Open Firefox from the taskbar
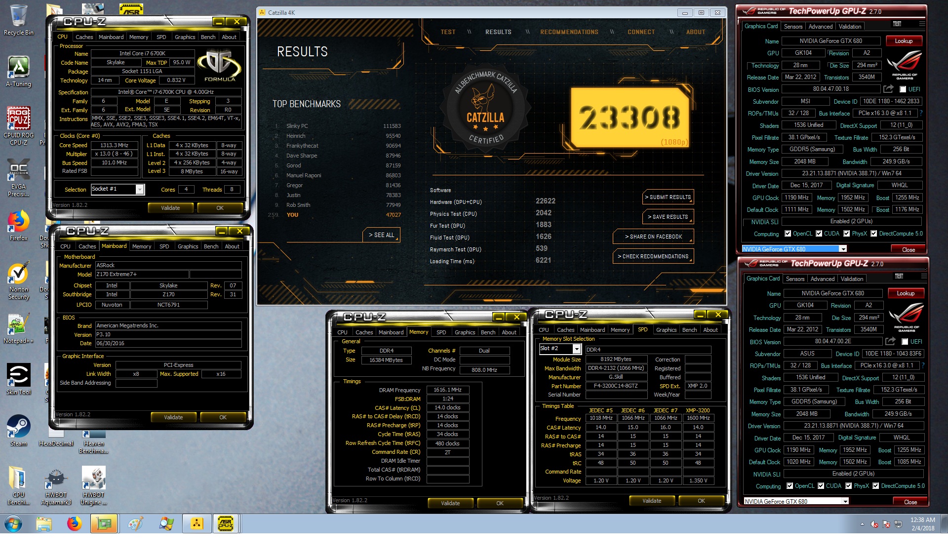948x560 pixels. [x=75, y=523]
